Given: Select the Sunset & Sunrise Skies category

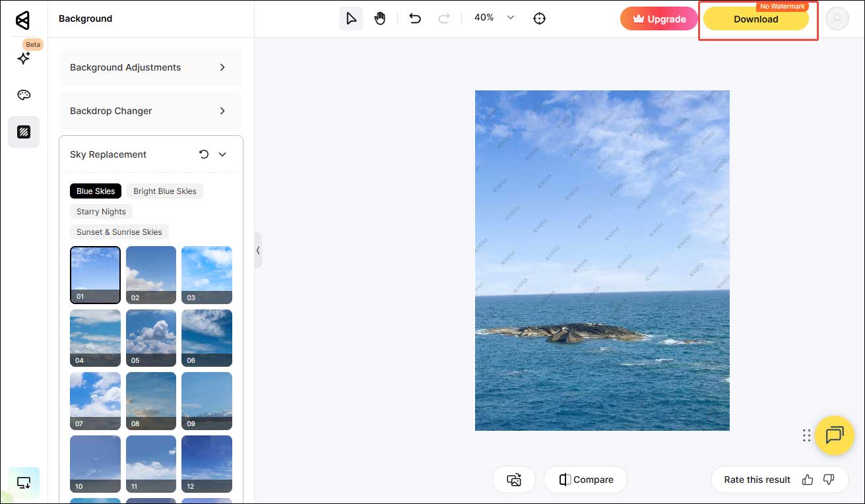Looking at the screenshot, I should 119,232.
